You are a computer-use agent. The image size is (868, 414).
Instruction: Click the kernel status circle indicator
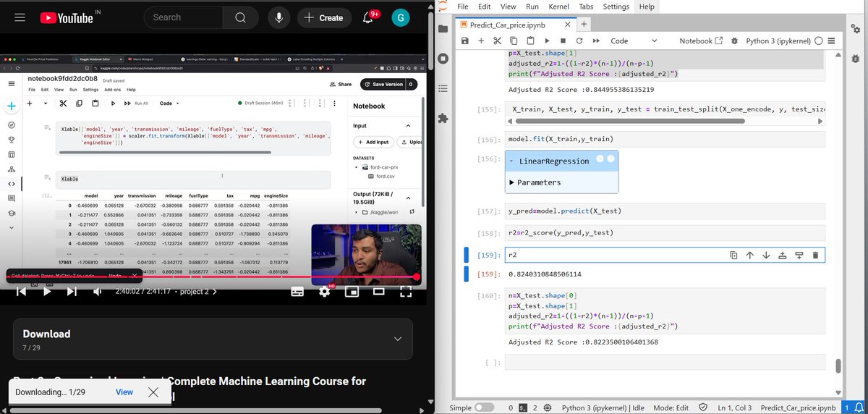[x=818, y=41]
